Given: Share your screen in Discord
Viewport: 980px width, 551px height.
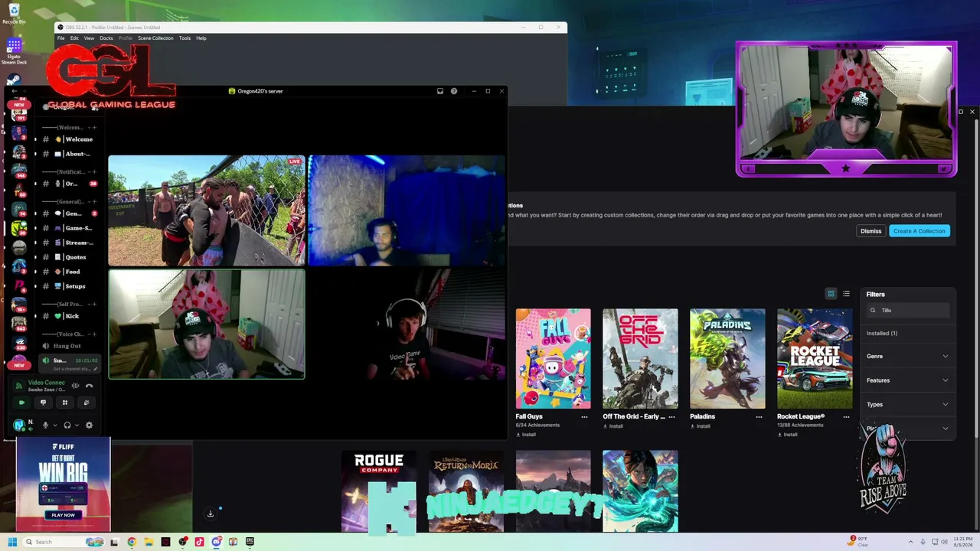Looking at the screenshot, I should pyautogui.click(x=43, y=403).
